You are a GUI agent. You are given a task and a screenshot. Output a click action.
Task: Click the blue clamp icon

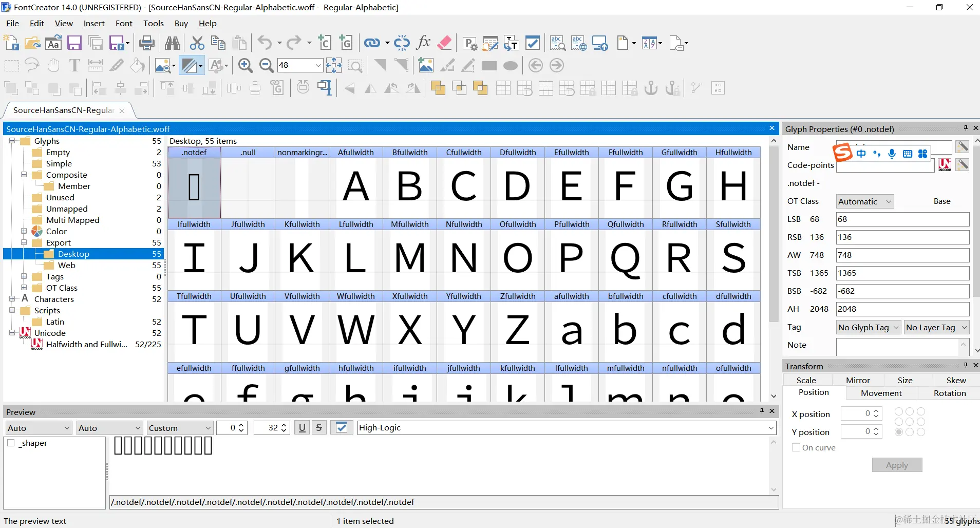click(x=325, y=88)
